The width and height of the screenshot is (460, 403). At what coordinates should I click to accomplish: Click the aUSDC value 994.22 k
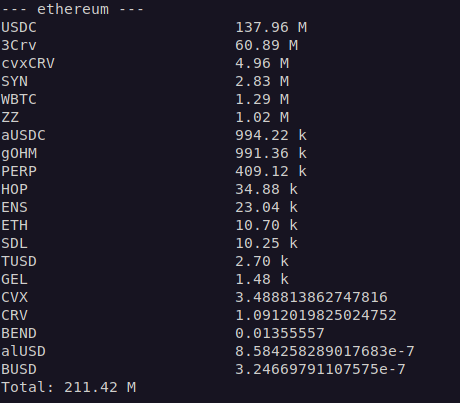(271, 135)
